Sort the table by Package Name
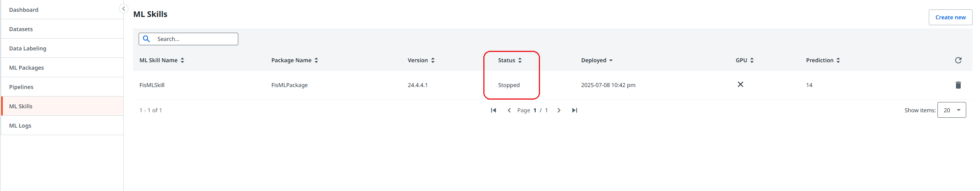Image resolution: width=980 pixels, height=191 pixels. [294, 60]
